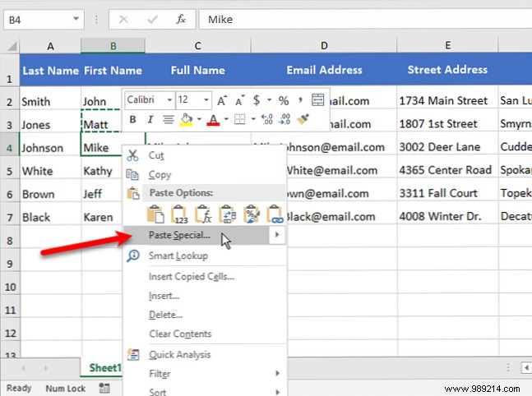This screenshot has width=532, height=396.
Task: Click the Email Address header cell
Action: click(x=324, y=70)
